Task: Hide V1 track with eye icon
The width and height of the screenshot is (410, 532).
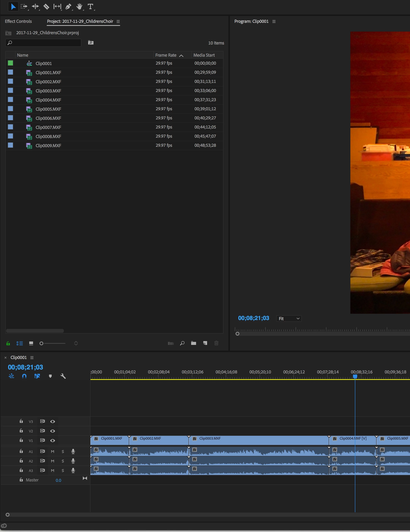Action: [x=53, y=440]
